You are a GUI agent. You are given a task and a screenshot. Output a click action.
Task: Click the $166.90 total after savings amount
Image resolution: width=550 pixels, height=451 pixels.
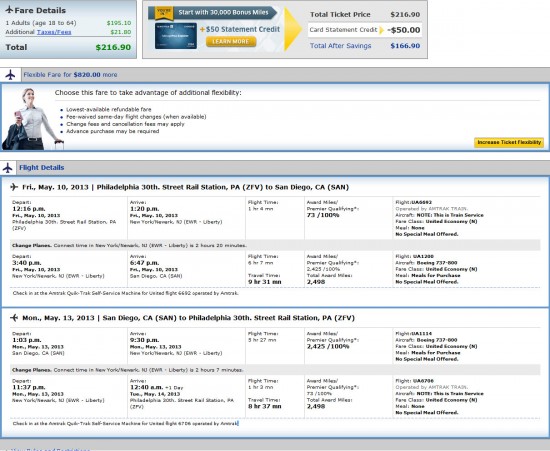pos(405,46)
